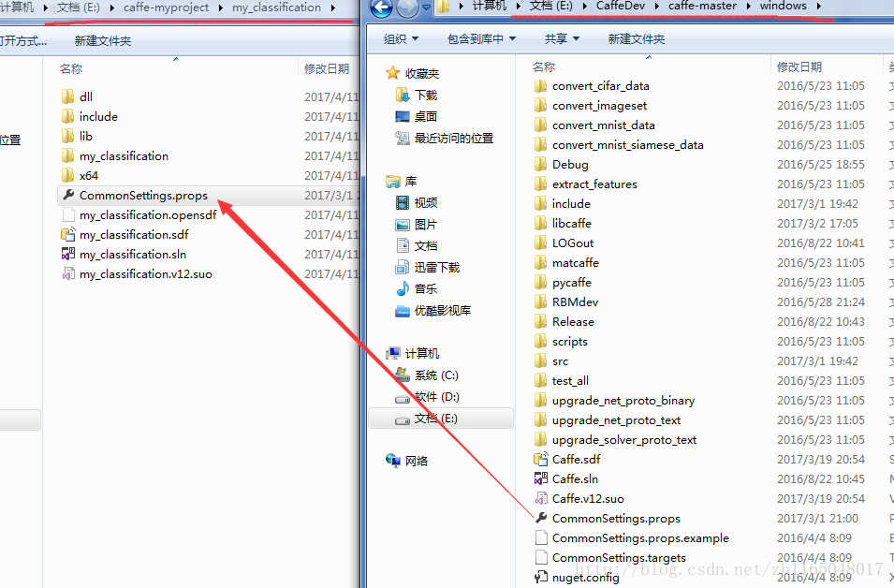
Task: Select 库 libraries node in sidebar
Action: click(x=411, y=181)
